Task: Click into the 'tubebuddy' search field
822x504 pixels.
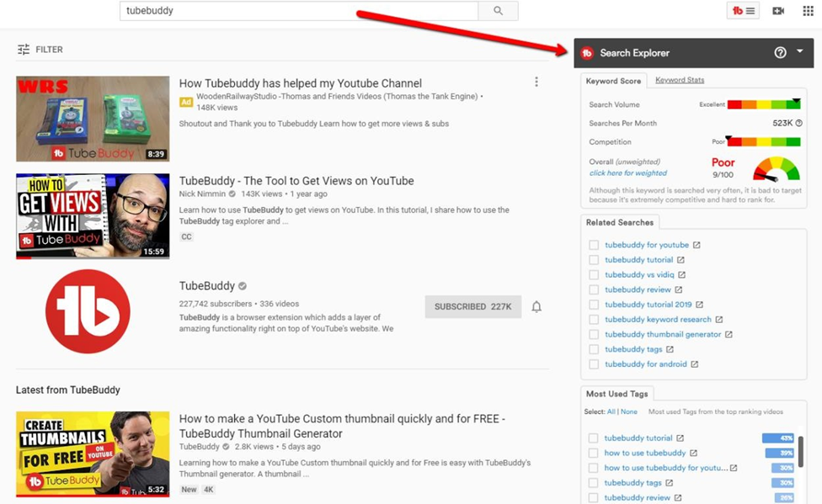Action: (299, 11)
